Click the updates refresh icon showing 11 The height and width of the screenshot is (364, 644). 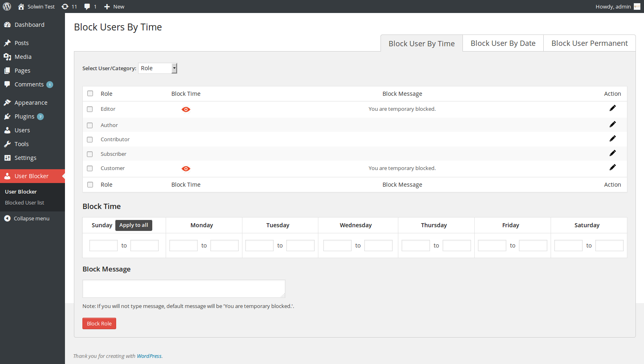pos(65,6)
